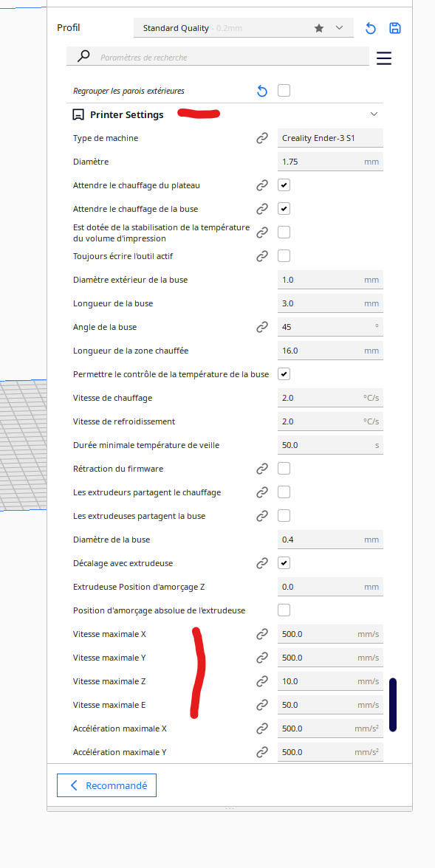This screenshot has width=435, height=868.
Task: Enable Toujours écrire l'outil actif
Action: click(284, 255)
